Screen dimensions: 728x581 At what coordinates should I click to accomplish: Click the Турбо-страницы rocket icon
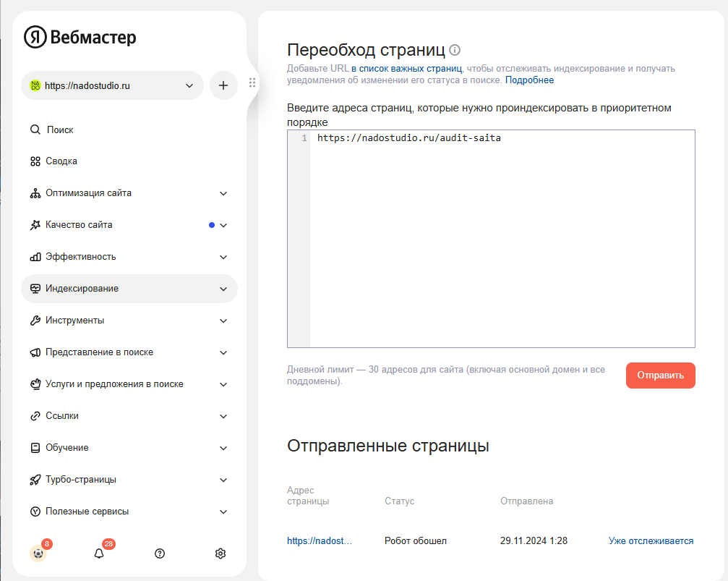click(35, 480)
